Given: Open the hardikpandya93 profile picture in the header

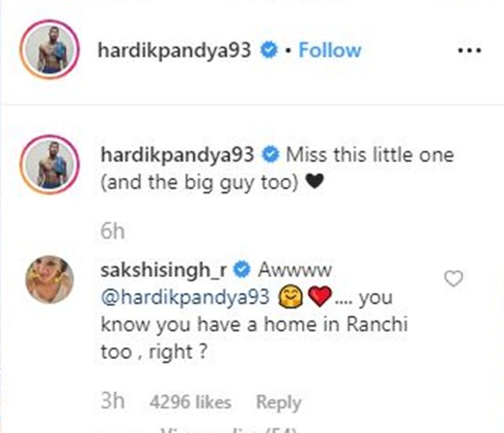Looking at the screenshot, I should 50,49.
